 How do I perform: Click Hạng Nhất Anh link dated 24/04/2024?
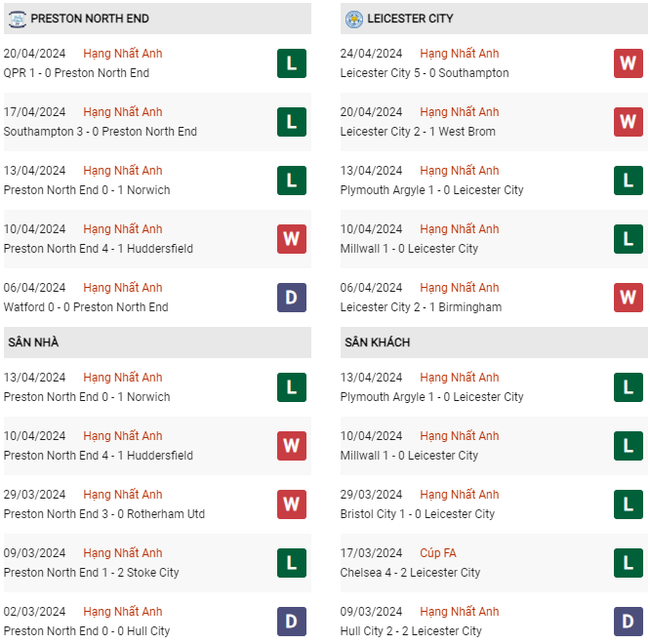460,54
